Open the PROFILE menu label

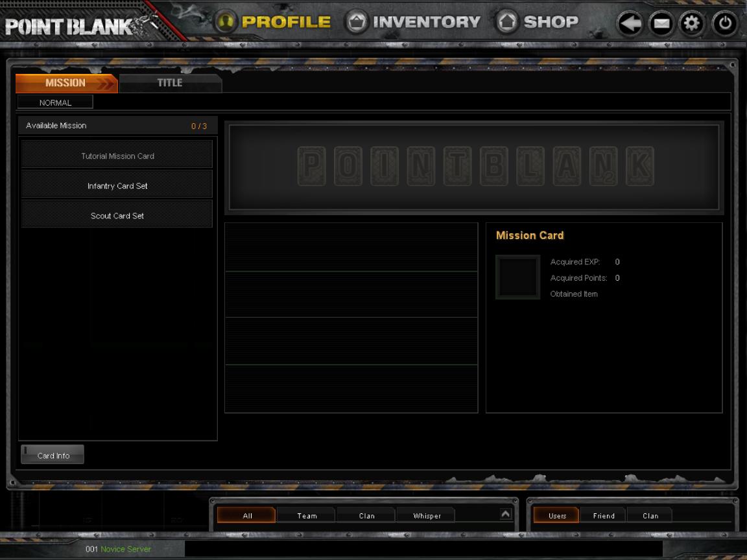point(286,22)
